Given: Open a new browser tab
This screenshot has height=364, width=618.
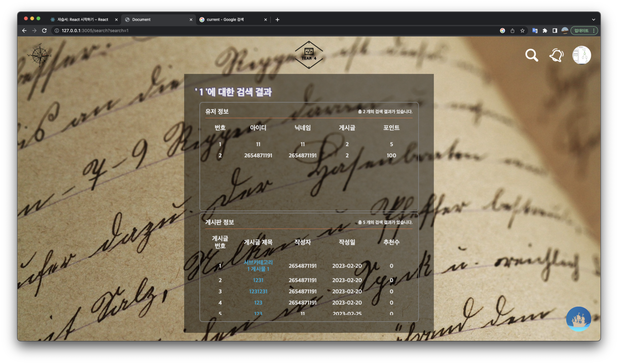Looking at the screenshot, I should pyautogui.click(x=277, y=20).
